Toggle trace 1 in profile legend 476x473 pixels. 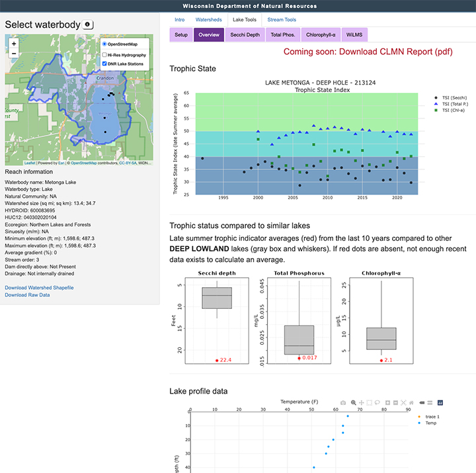click(x=428, y=417)
